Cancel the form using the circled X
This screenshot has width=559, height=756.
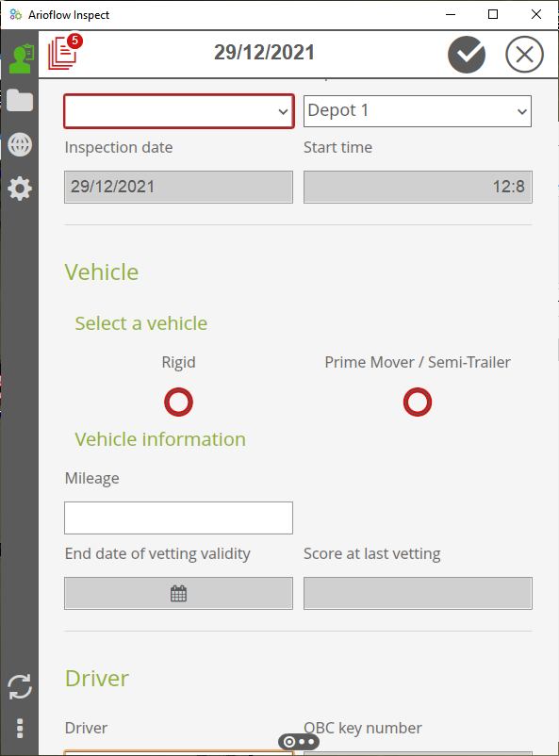point(524,55)
